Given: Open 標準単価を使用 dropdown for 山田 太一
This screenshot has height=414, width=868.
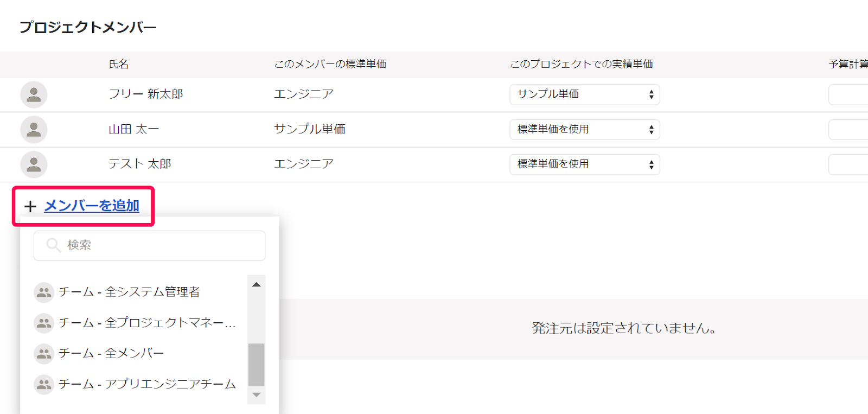Looking at the screenshot, I should [584, 130].
